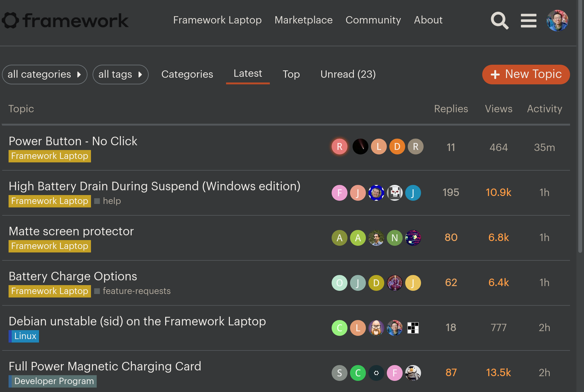Screen dimensions: 584x392
Task: Switch to the Top tab
Action: pos(291,74)
